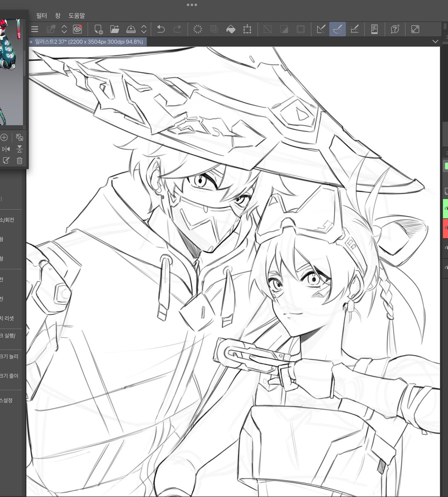Open file with folder icon

[x=115, y=29]
